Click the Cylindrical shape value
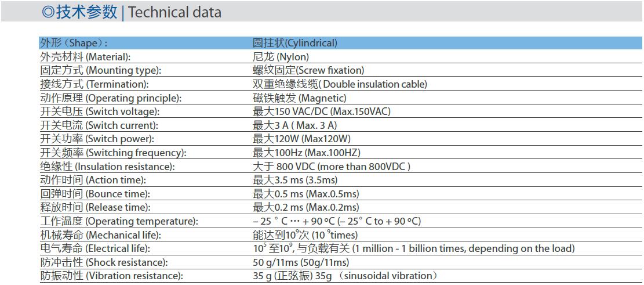The image size is (644, 285). click(x=295, y=43)
